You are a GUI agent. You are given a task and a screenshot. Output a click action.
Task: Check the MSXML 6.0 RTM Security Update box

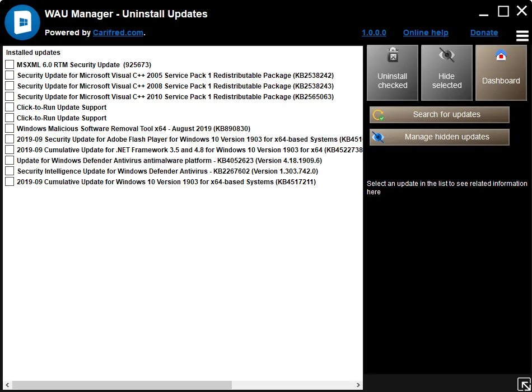pos(10,64)
